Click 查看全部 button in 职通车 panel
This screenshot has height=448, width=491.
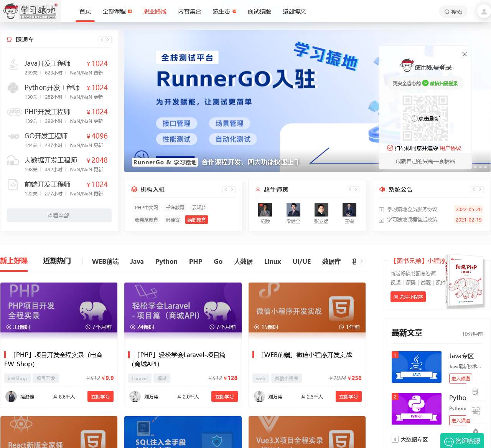coord(59,215)
